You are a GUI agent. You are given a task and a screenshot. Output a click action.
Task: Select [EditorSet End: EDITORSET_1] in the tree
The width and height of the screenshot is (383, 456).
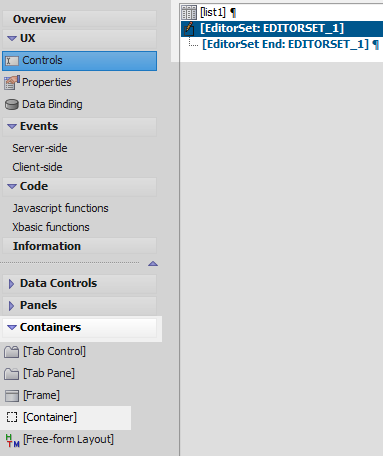click(286, 44)
